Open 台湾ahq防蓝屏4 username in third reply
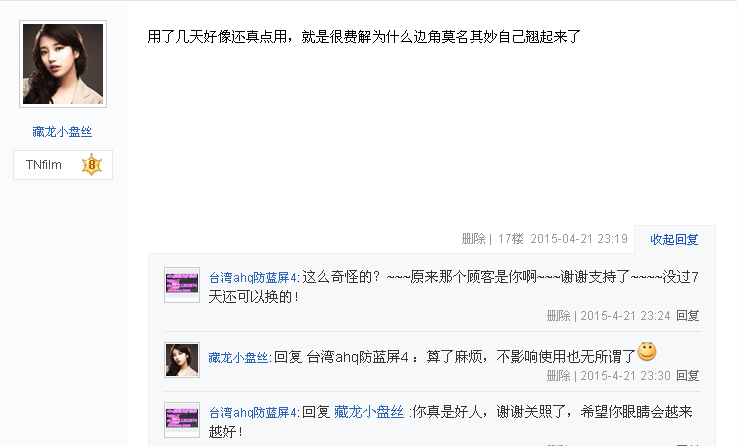Viewport: 737px width, 446px height. (252, 413)
